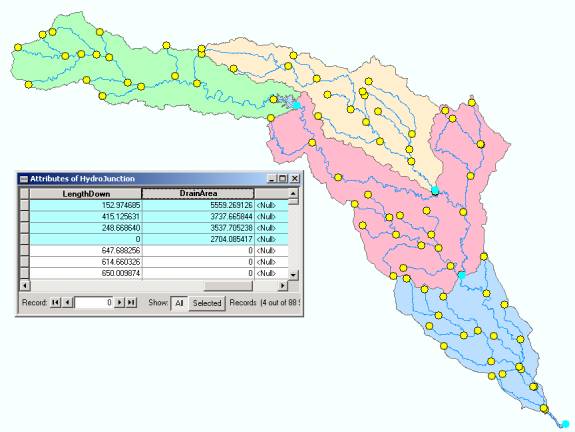Select the DrainArea column header
Image resolution: width=575 pixels, height=432 pixels.
198,193
